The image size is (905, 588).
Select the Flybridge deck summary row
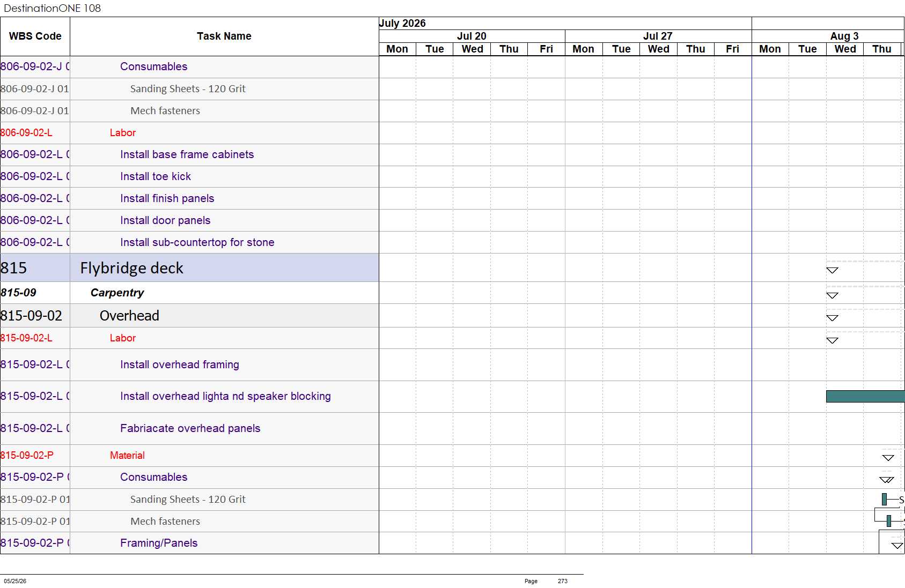pos(189,268)
